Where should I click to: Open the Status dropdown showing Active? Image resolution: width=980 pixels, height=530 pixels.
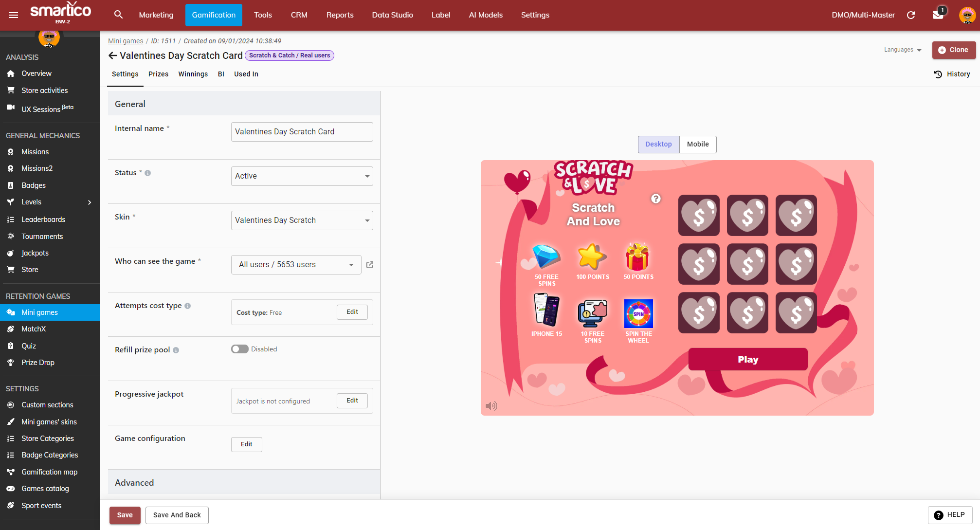coord(302,176)
